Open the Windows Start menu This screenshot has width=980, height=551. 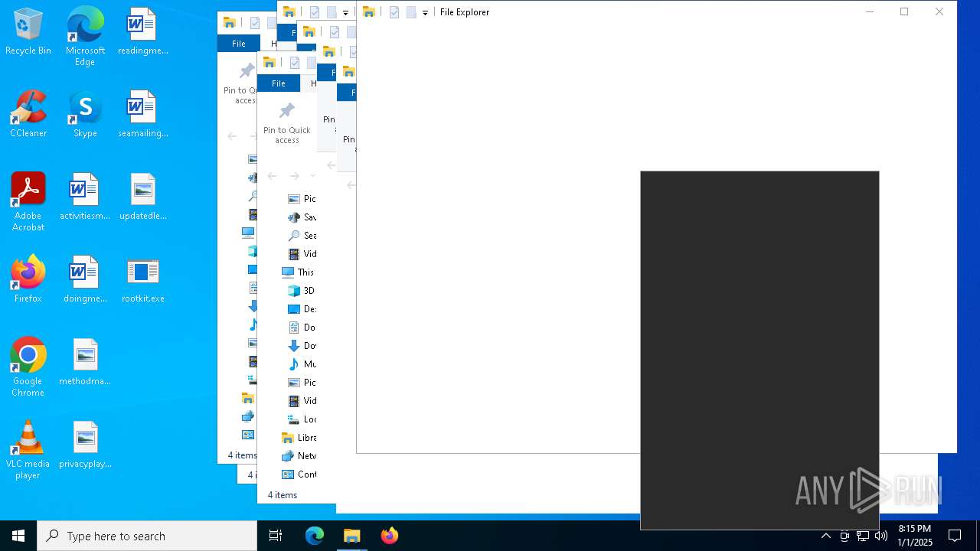[x=18, y=536]
